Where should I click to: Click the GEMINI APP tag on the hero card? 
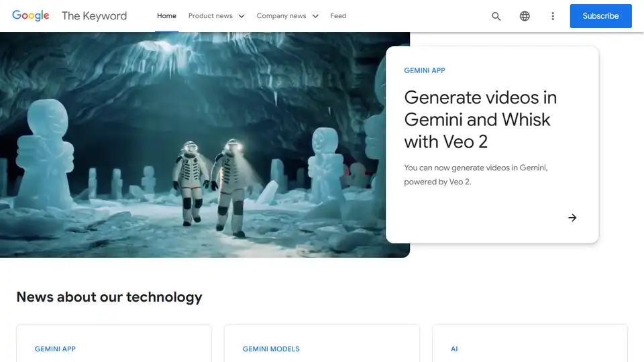coord(425,70)
